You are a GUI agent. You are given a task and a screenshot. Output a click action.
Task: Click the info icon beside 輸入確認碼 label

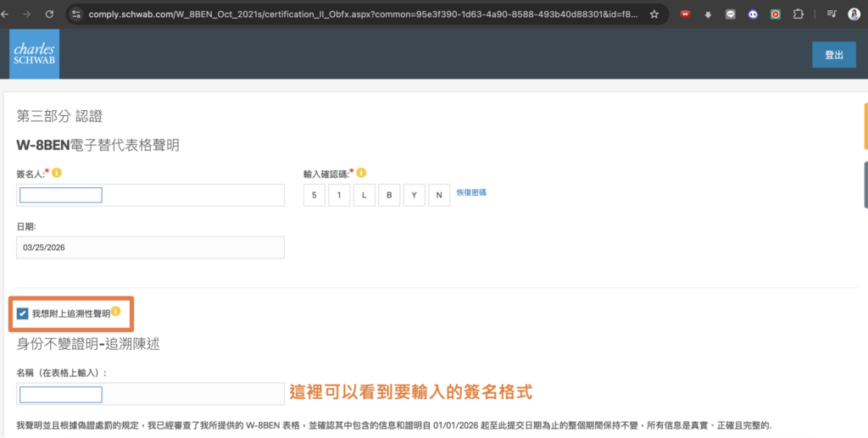[x=361, y=173]
